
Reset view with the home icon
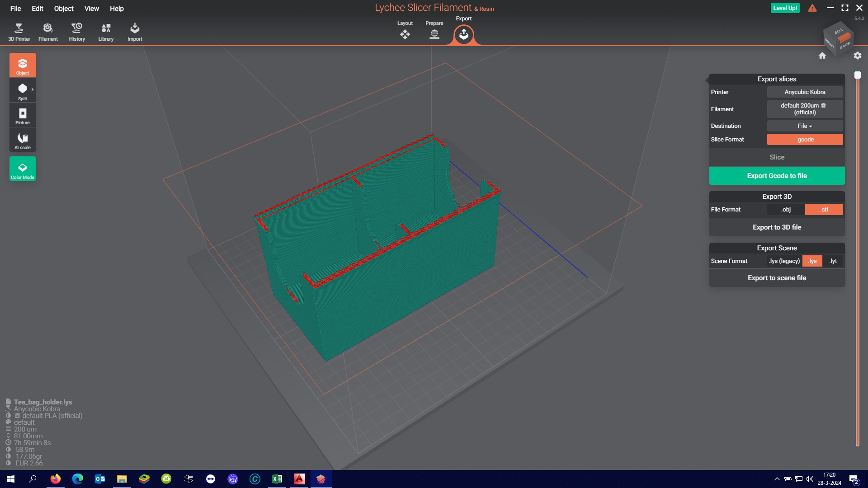pos(822,56)
